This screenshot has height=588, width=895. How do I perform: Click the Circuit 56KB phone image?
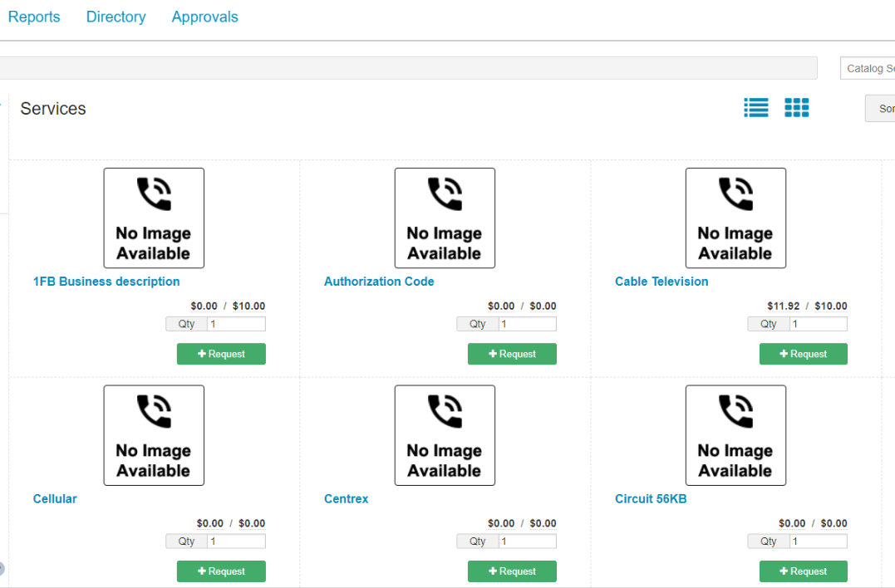coord(735,435)
